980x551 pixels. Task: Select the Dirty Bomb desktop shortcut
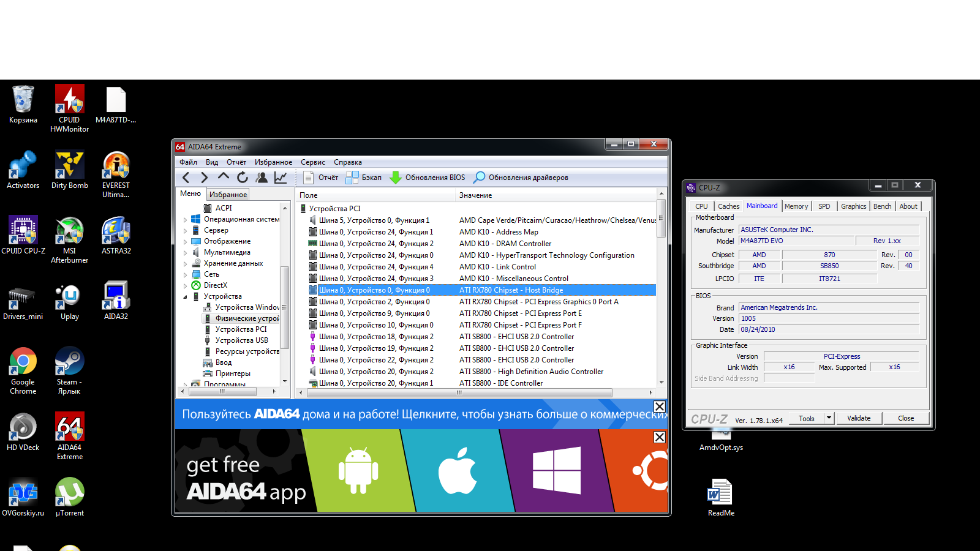point(70,170)
